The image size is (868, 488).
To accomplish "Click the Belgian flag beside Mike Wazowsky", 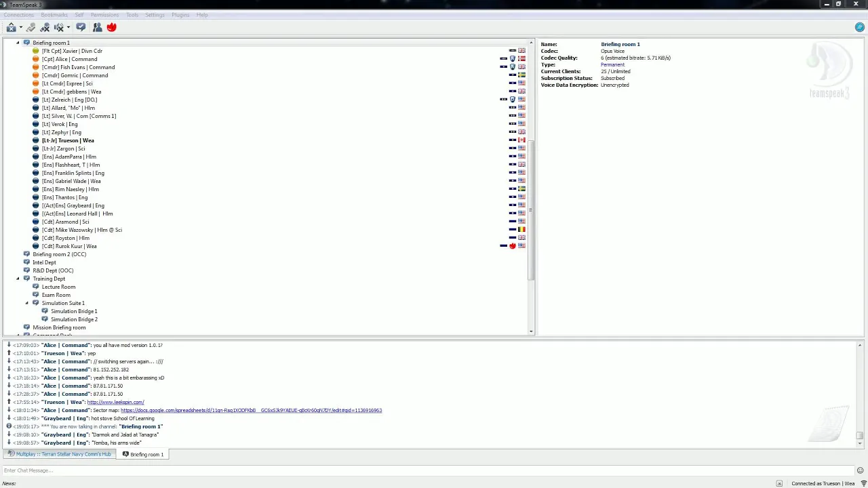I will (x=521, y=230).
